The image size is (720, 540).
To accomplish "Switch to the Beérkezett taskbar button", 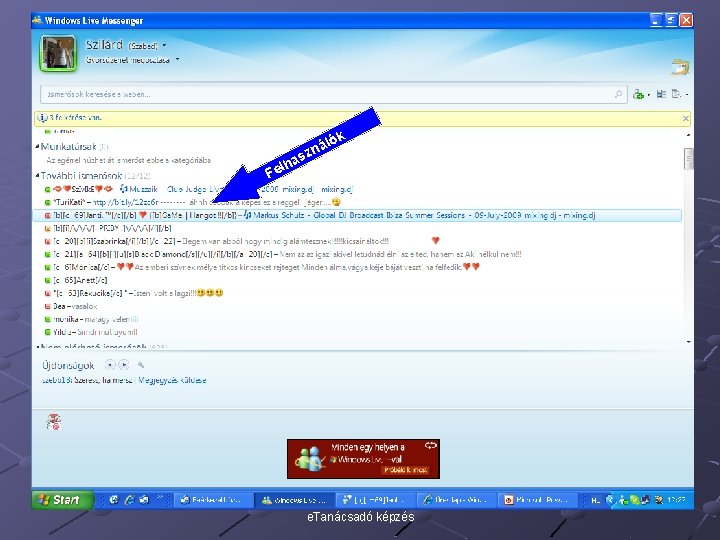I will tap(214, 500).
